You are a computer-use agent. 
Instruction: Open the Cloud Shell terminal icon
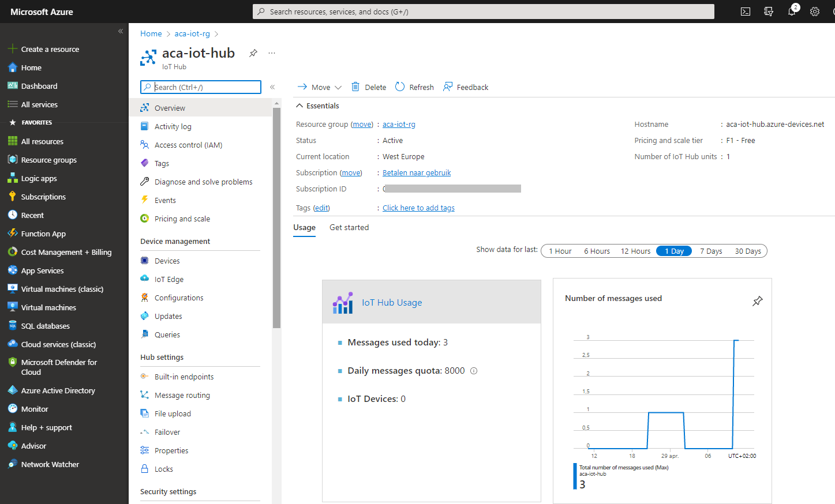pyautogui.click(x=745, y=11)
